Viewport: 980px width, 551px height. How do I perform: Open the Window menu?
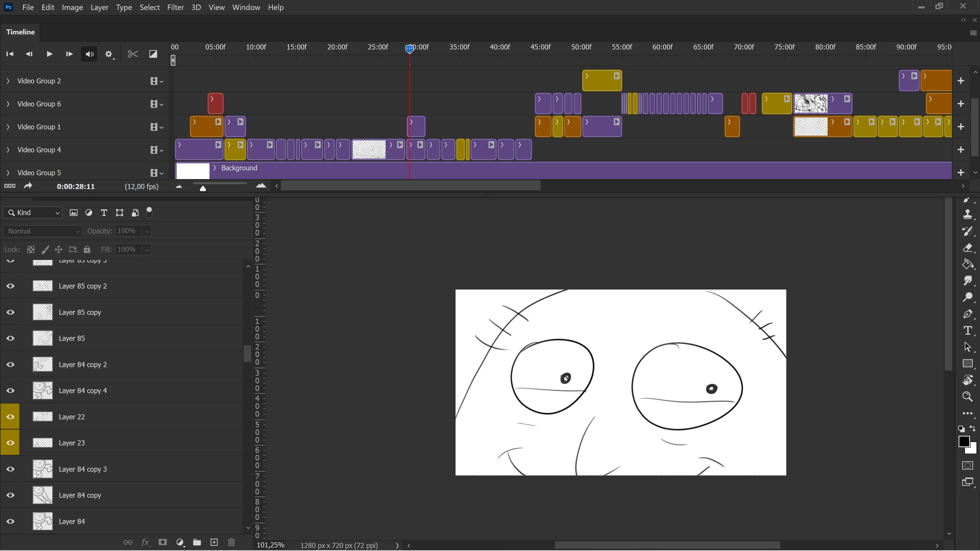coord(246,7)
